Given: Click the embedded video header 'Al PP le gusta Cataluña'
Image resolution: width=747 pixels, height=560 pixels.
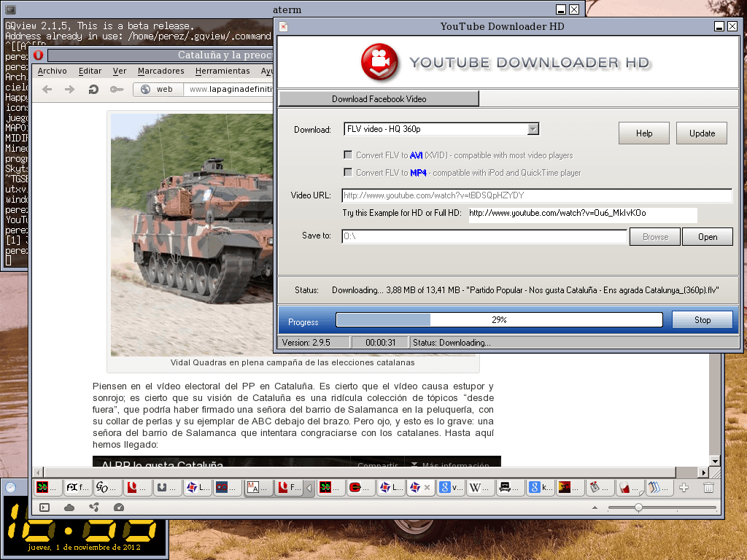Looking at the screenshot, I should (x=163, y=464).
